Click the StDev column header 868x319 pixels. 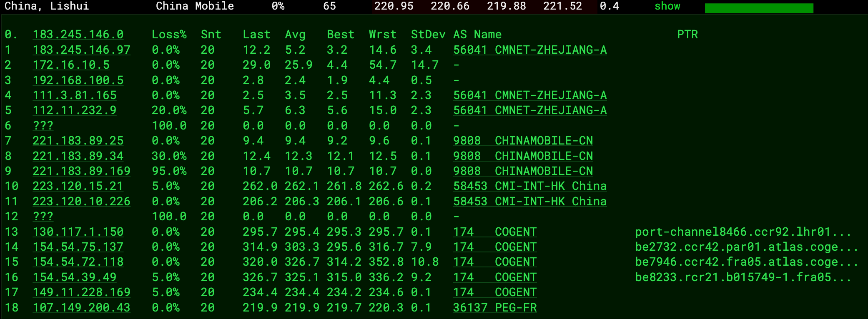pyautogui.click(x=428, y=35)
